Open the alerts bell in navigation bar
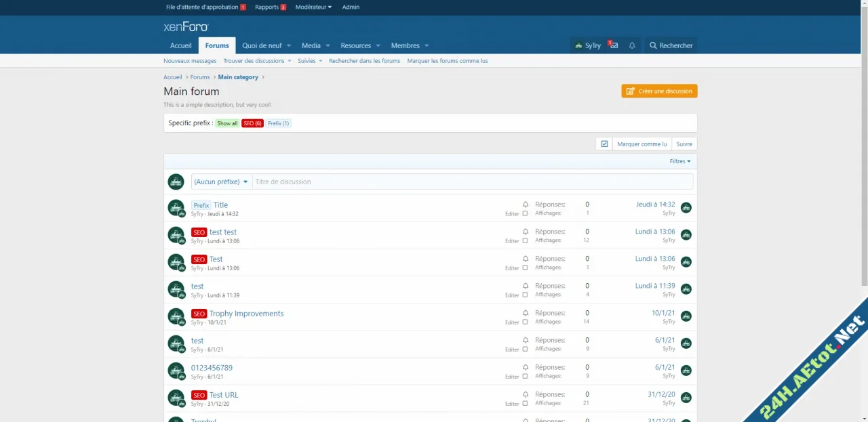Screen dimensions: 868x422 tap(632, 45)
